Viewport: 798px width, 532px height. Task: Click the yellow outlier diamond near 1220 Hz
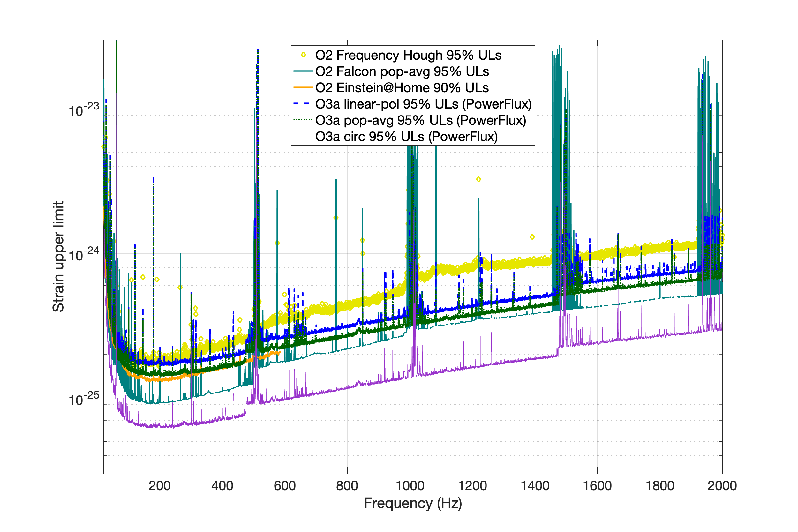point(478,179)
